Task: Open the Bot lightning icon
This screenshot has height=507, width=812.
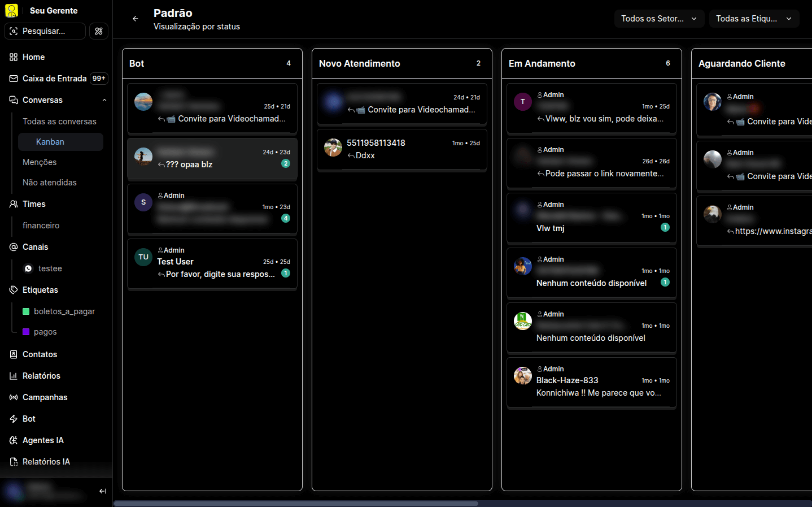Action: (12, 419)
